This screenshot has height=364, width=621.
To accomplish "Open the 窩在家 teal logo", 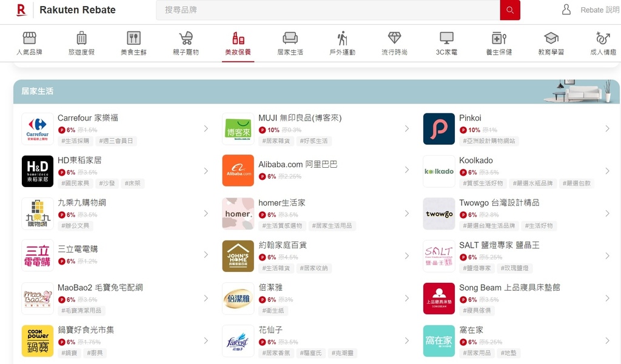I will [x=439, y=340].
